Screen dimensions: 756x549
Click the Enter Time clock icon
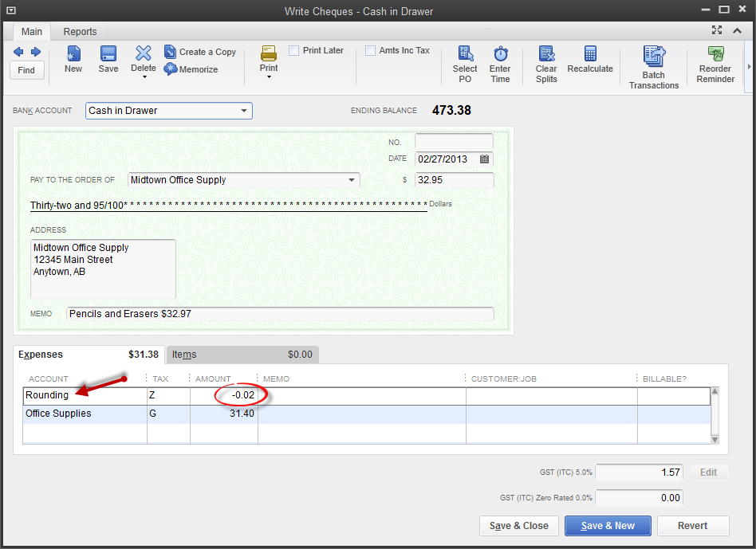[x=500, y=53]
